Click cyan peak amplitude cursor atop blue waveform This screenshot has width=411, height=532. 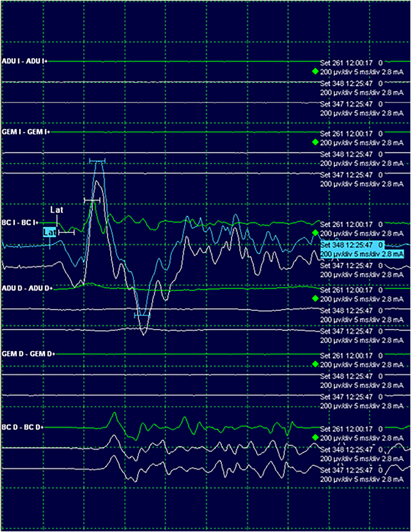pos(97,161)
